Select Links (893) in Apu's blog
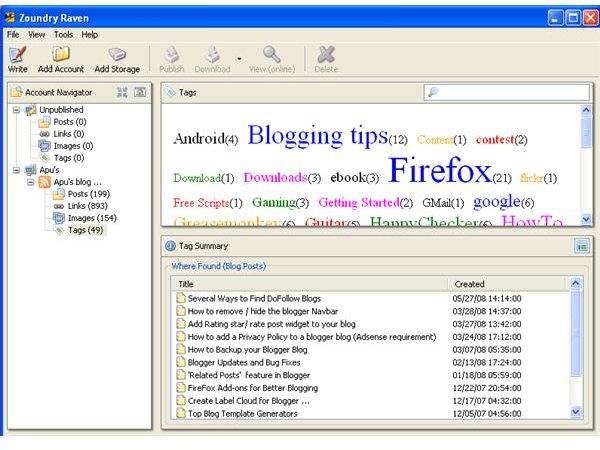600x450 pixels. click(88, 206)
